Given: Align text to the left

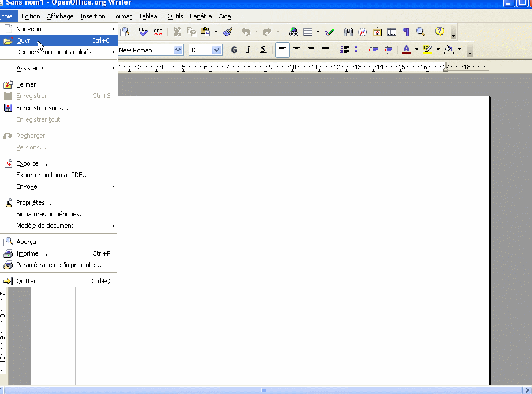Looking at the screenshot, I should (x=282, y=50).
